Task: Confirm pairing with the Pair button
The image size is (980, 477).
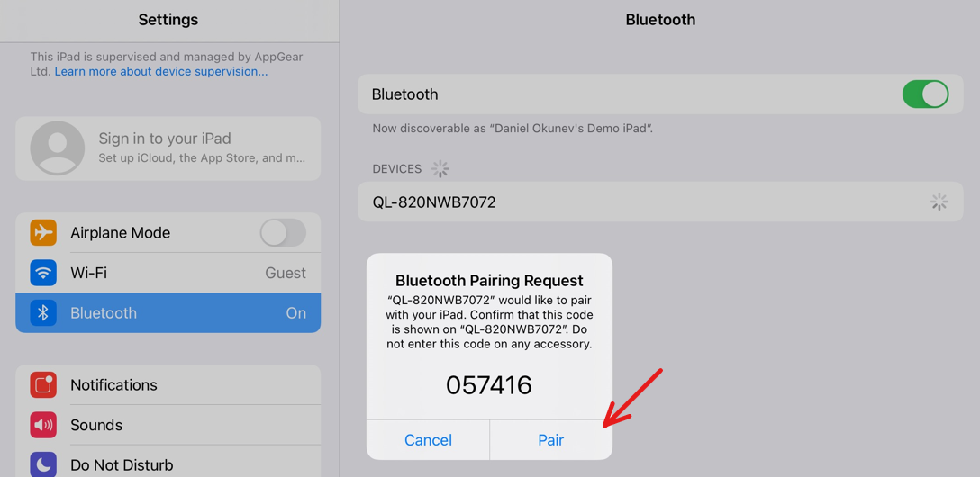Action: (x=551, y=440)
